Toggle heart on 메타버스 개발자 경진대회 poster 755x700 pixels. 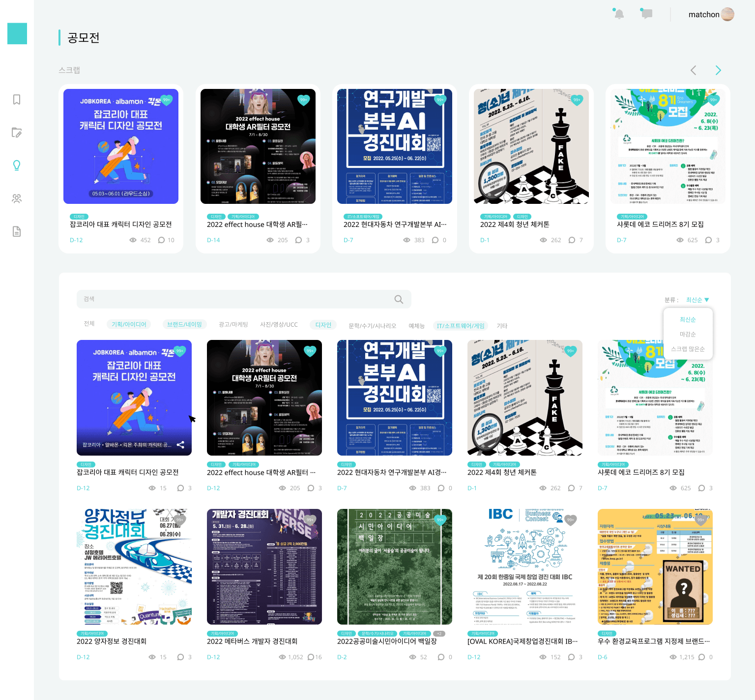[x=310, y=520]
